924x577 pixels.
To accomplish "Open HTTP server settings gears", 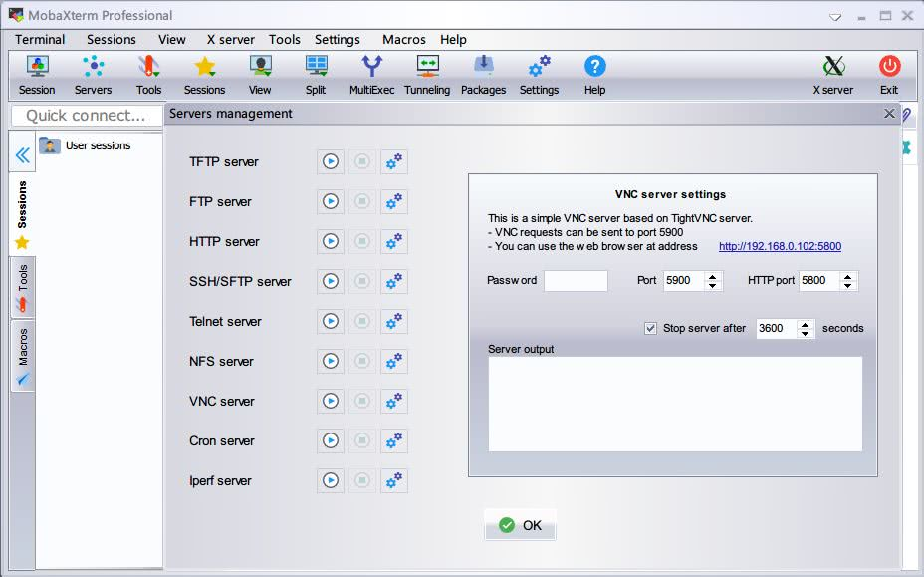I will (x=394, y=241).
